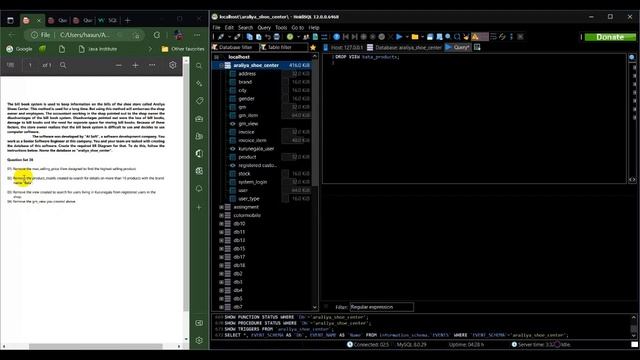This screenshot has height=360, width=640.
Task: Select the invoice_item table in tree
Action: [x=252, y=140]
